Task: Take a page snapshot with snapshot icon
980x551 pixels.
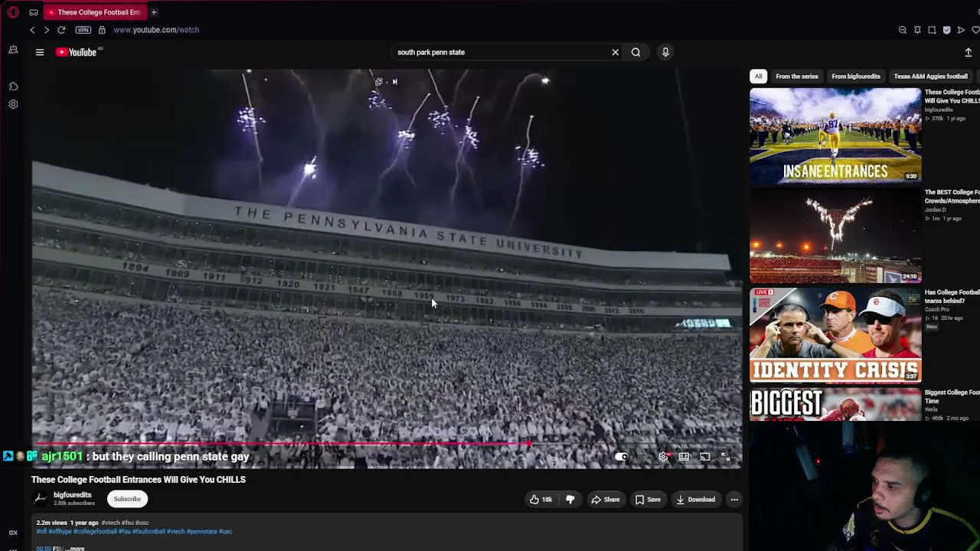Action: (932, 30)
